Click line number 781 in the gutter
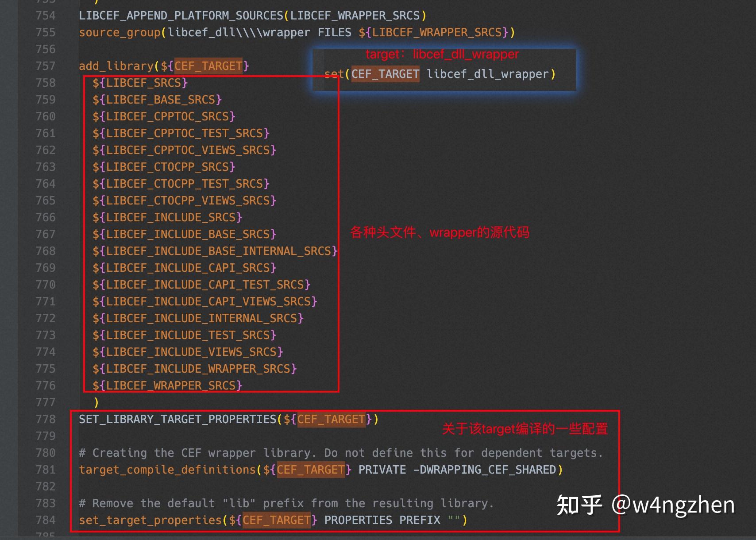 tap(44, 470)
